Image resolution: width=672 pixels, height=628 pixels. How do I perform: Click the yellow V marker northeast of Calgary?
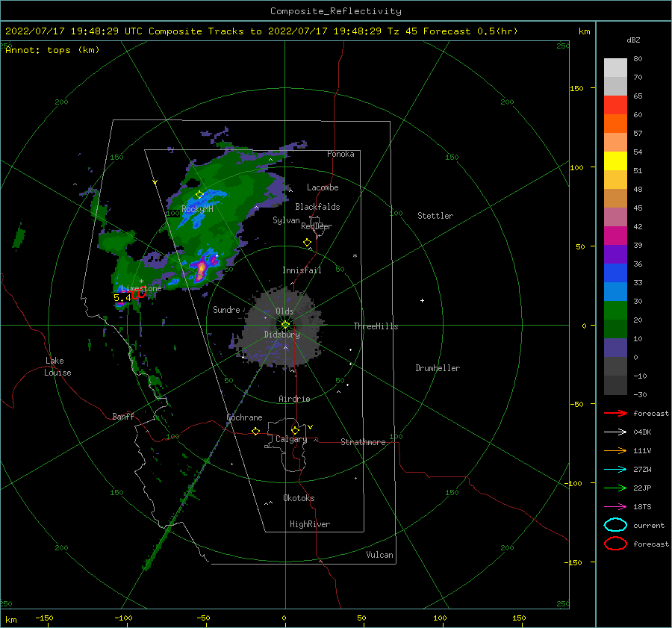pyautogui.click(x=310, y=427)
